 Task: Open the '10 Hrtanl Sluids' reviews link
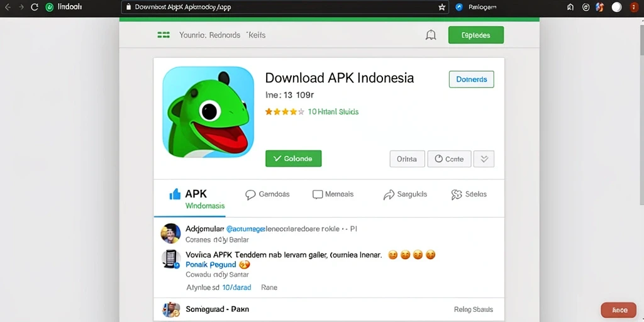[333, 112]
